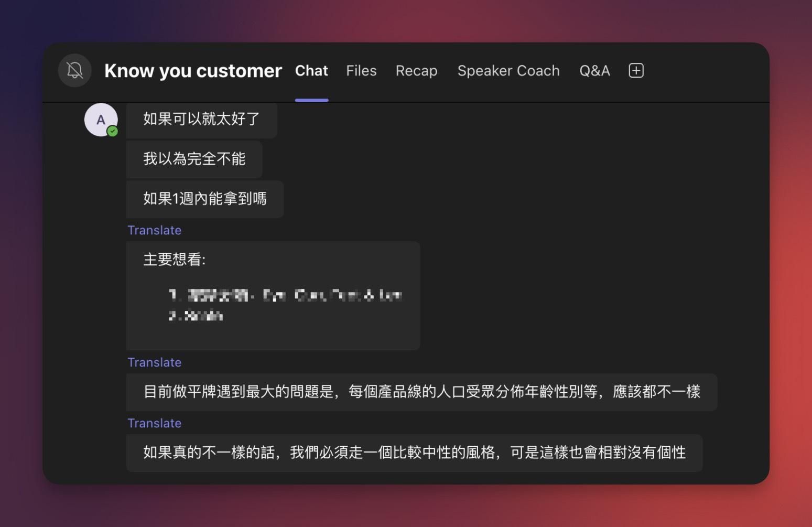The height and width of the screenshot is (527, 812).
Task: Select the message 如果可以就太好了
Action: [202, 119]
